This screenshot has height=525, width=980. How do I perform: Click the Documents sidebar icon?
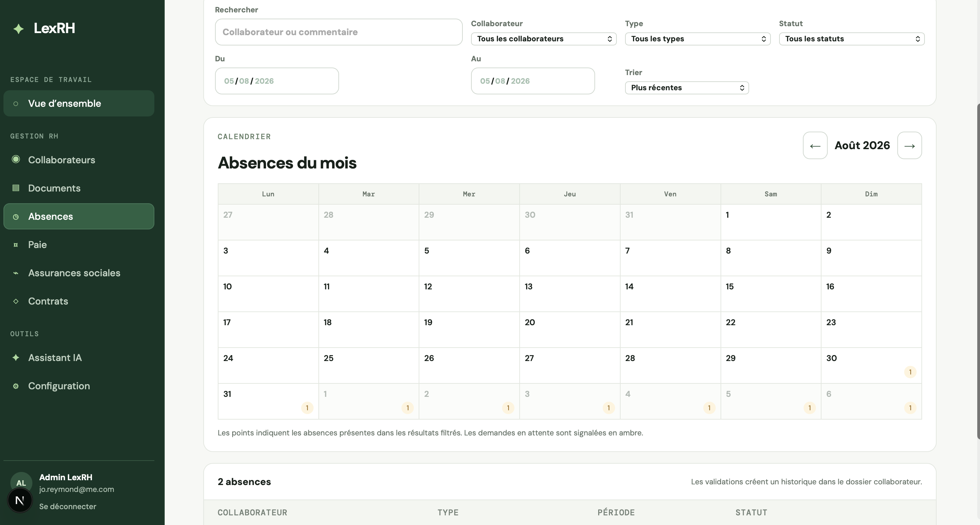pos(16,188)
